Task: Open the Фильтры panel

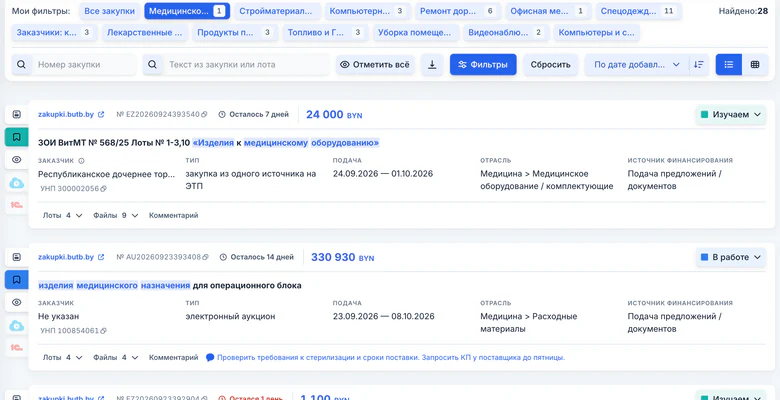Action: (x=483, y=65)
